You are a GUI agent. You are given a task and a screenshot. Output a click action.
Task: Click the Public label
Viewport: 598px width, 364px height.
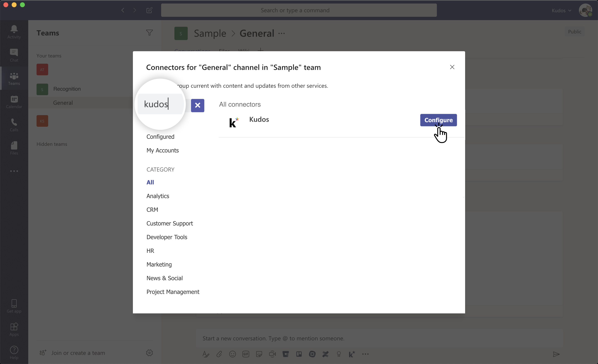click(x=575, y=32)
